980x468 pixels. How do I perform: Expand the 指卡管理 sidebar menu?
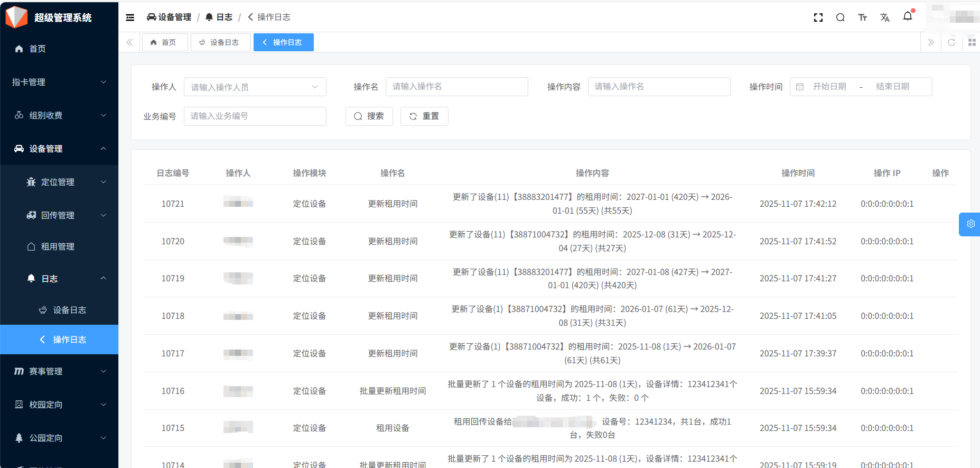click(59, 82)
